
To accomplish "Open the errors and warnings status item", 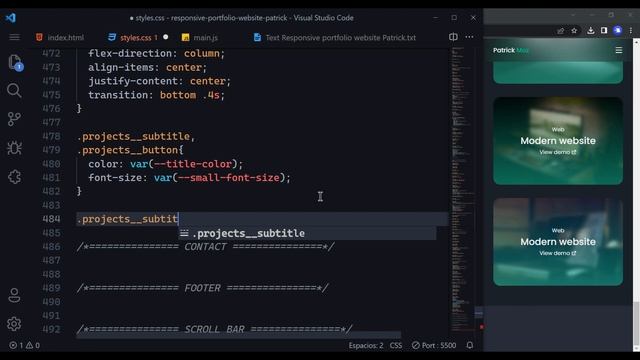I will [x=24, y=345].
